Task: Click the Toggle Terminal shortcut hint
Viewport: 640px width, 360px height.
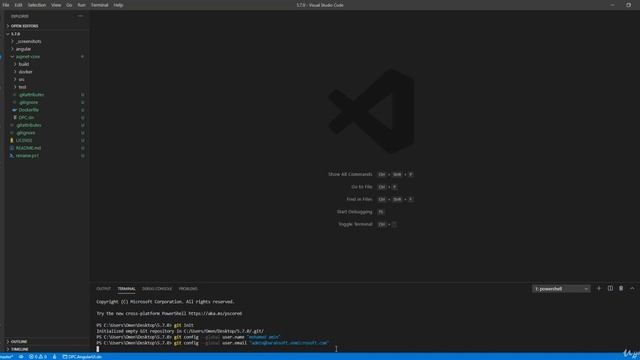Action: 367,224
